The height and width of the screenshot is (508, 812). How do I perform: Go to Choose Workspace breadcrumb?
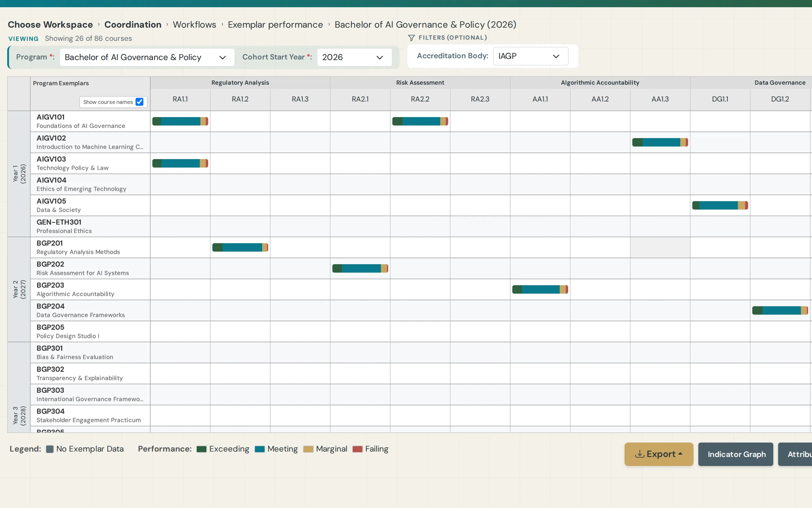pos(50,24)
